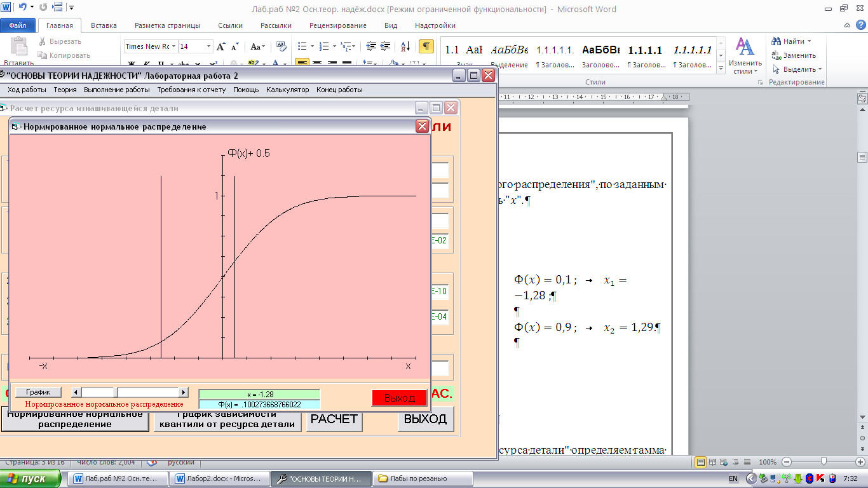This screenshot has height=488, width=868.
Task: Open the Change Case (Aa) dropdown
Action: 257,46
